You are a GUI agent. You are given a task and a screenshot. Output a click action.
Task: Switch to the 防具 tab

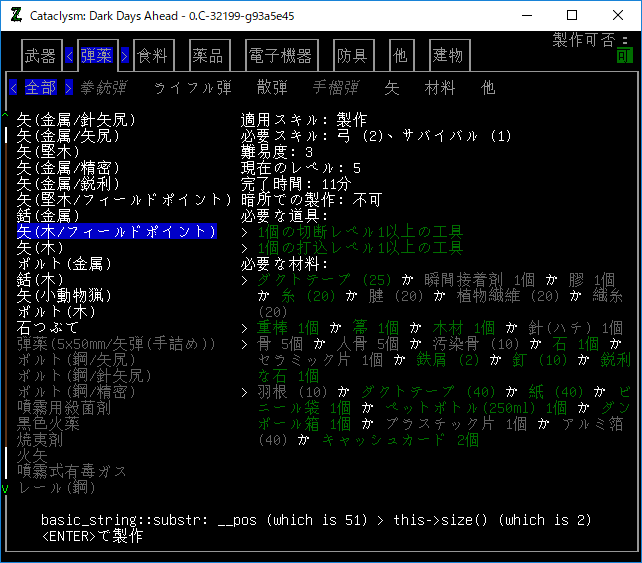pyautogui.click(x=352, y=56)
